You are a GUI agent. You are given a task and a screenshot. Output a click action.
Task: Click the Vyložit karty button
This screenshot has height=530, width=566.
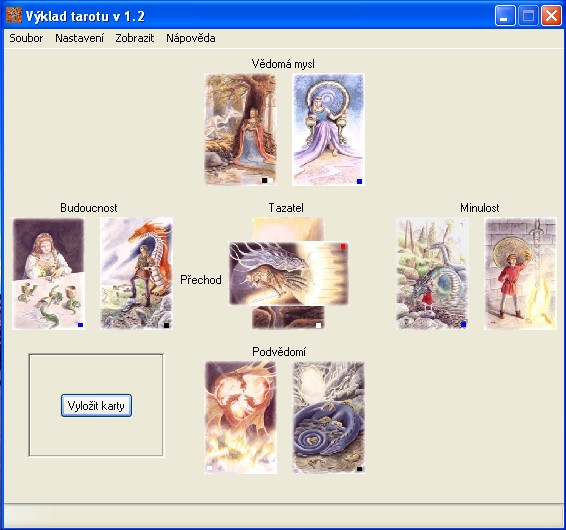tap(96, 405)
